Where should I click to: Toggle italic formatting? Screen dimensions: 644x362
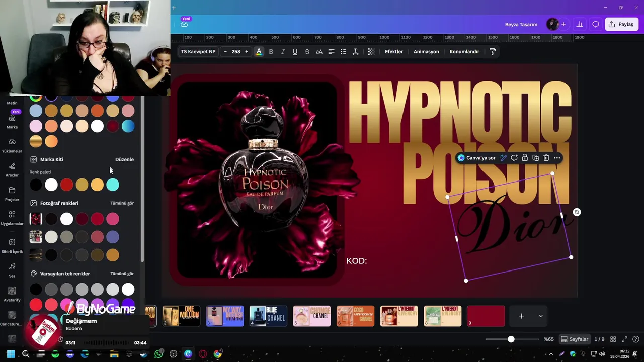pyautogui.click(x=283, y=52)
